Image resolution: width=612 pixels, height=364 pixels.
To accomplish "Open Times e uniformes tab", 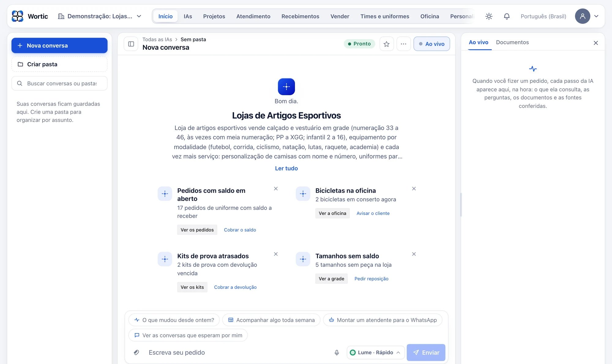I will coord(385,16).
